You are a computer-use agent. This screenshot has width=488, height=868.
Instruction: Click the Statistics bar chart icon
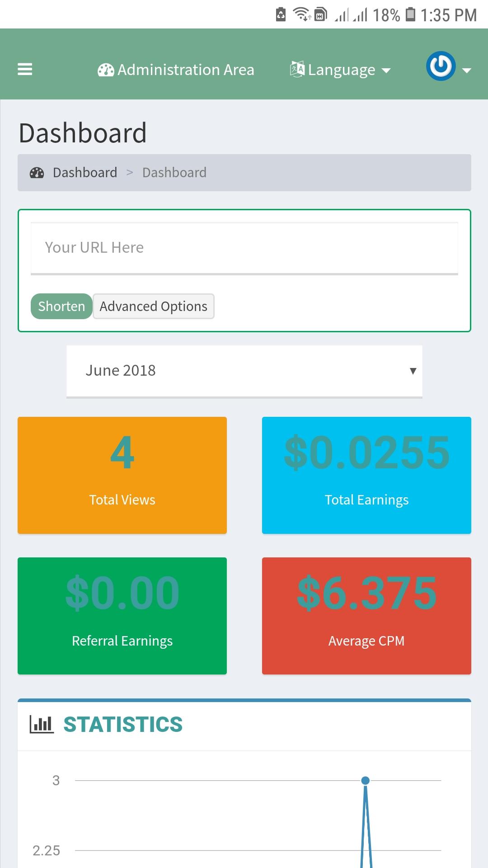click(x=42, y=724)
